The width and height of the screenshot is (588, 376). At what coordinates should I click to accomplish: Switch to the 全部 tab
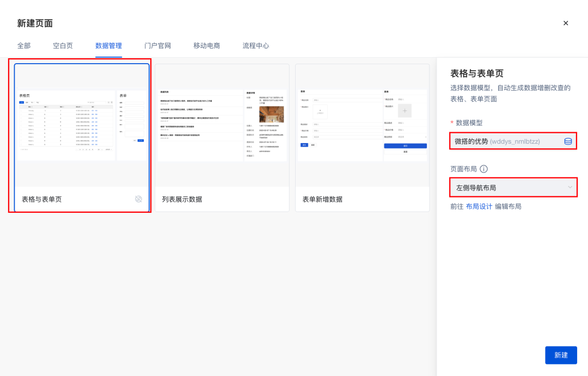coord(24,46)
